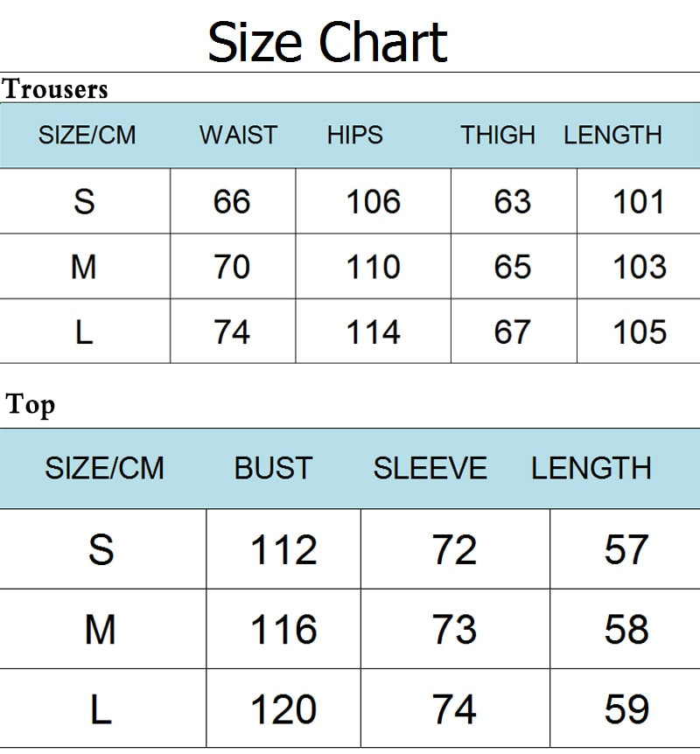The width and height of the screenshot is (700, 754).
Task: Click the Size Chart title
Action: point(327,41)
